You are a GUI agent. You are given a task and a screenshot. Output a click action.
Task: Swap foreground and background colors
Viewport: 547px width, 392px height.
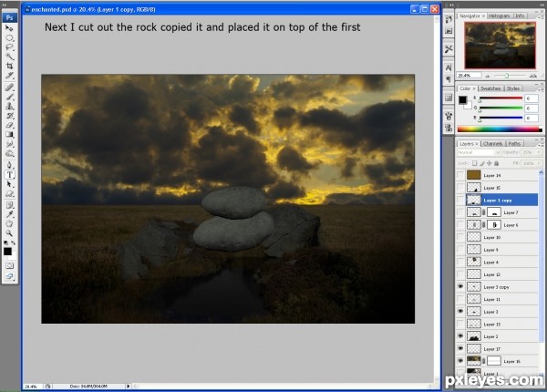(x=14, y=242)
